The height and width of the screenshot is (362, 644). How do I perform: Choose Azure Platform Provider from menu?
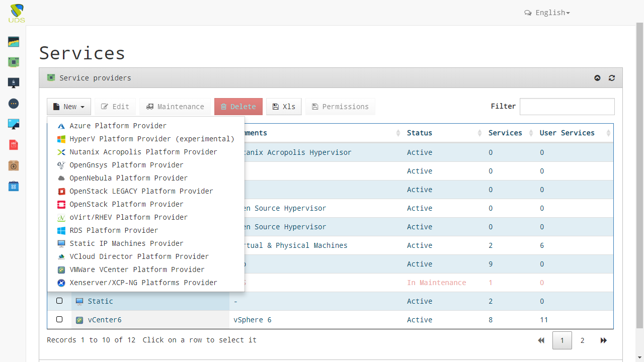pos(118,126)
